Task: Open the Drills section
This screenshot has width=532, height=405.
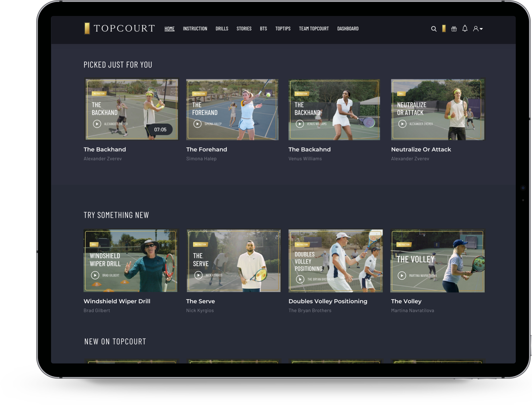Action: (222, 29)
